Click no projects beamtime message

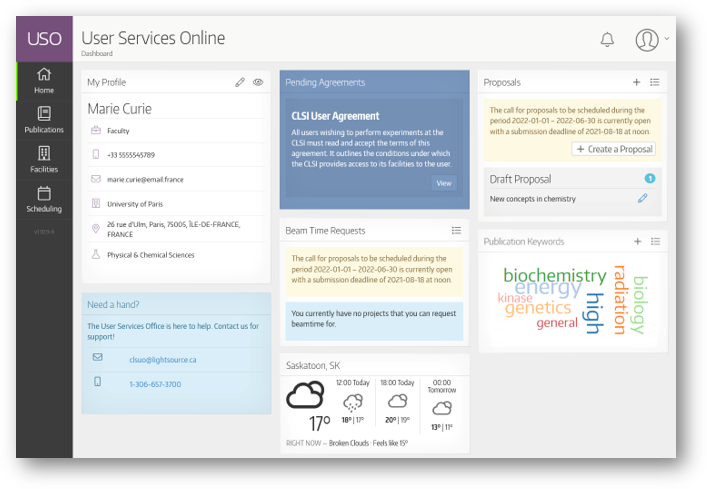[x=374, y=321]
